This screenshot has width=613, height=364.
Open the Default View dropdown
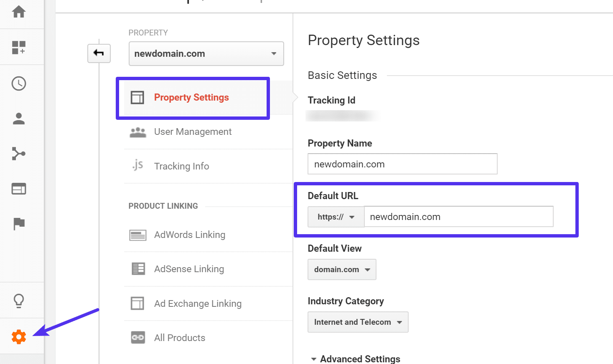341,269
